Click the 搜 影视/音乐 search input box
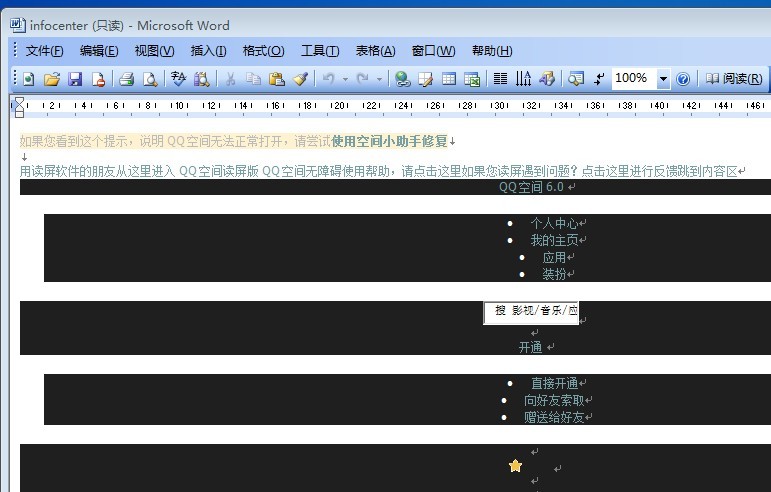The image size is (771, 492). coord(531,313)
